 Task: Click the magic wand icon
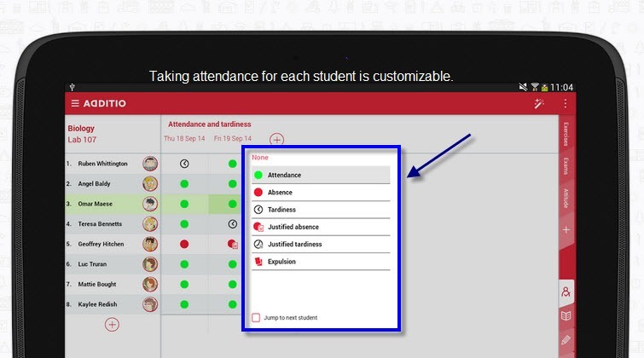(x=539, y=103)
